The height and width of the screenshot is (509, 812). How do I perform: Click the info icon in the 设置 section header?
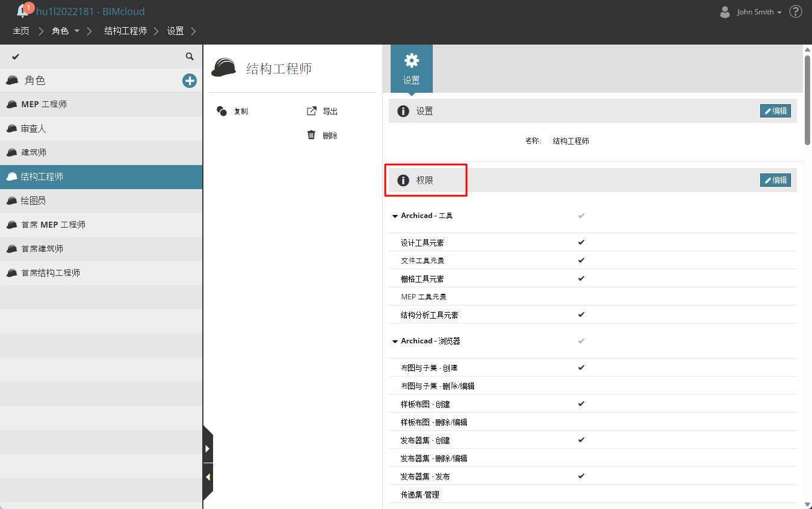(x=403, y=111)
